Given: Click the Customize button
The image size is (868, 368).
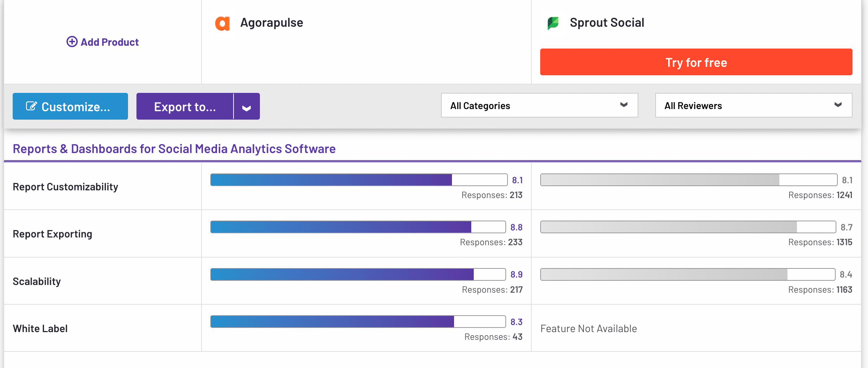Looking at the screenshot, I should pos(70,106).
